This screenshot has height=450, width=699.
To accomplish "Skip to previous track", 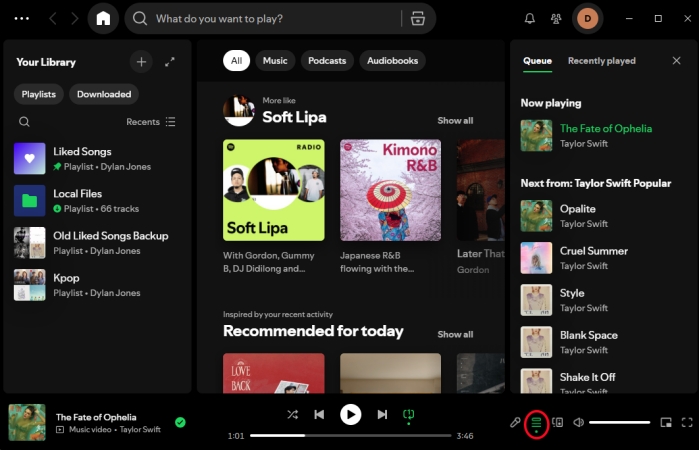I will pyautogui.click(x=319, y=414).
